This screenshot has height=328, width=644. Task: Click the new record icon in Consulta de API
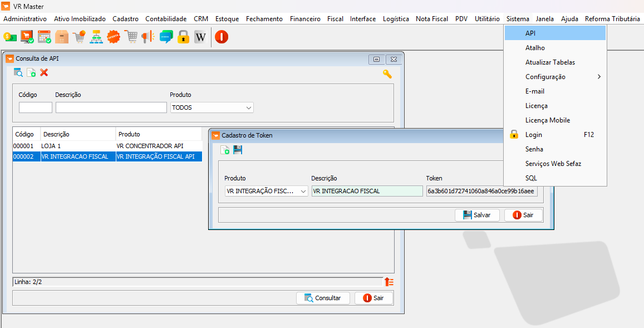(x=31, y=72)
